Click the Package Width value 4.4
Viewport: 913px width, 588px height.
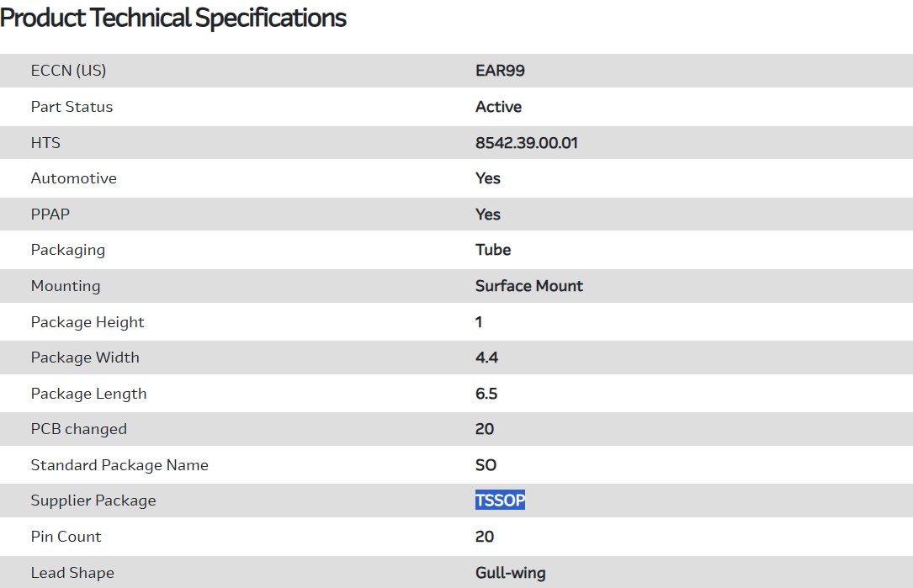(486, 358)
